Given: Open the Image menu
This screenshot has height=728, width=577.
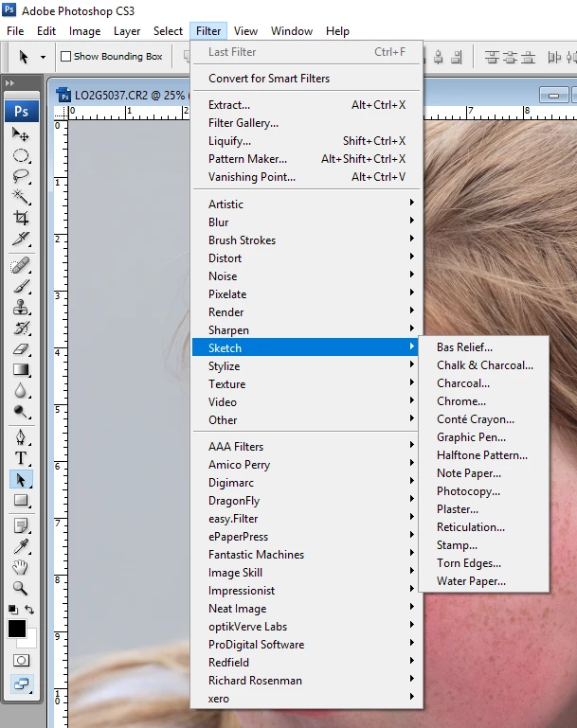Looking at the screenshot, I should point(84,31).
